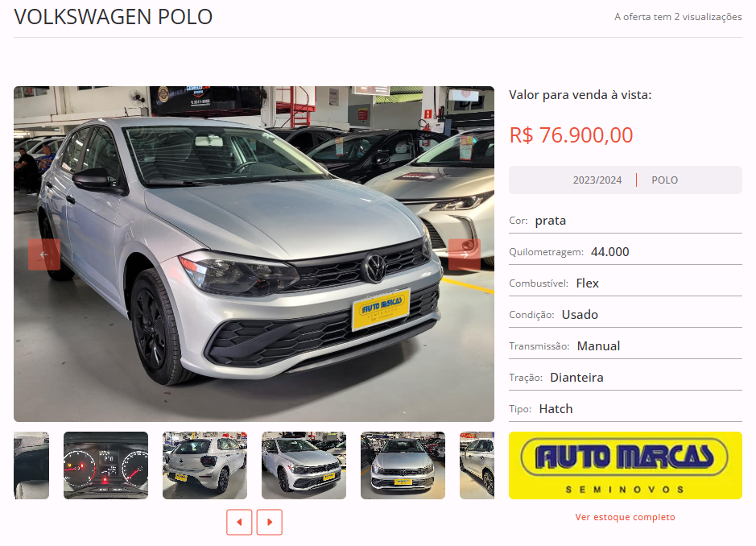The height and width of the screenshot is (546, 756).
Task: Click the VOLKSWAGEN POLO title heading
Action: click(x=114, y=17)
